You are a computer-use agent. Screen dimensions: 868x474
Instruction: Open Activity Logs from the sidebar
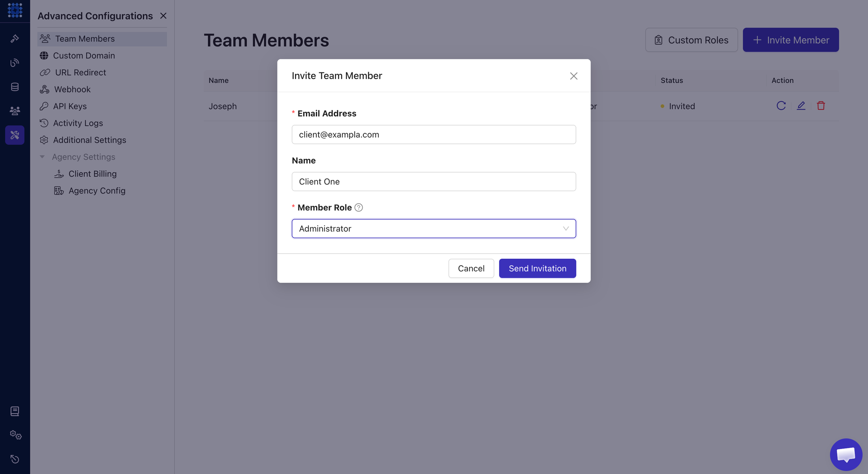(x=78, y=123)
